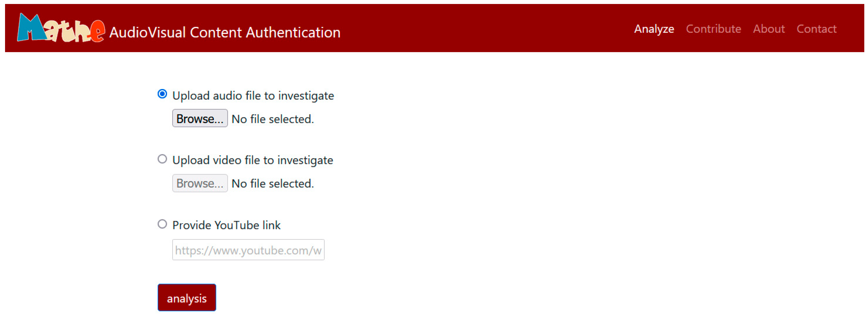
Task: Choose the Provide YouTube link radio option
Action: point(162,224)
